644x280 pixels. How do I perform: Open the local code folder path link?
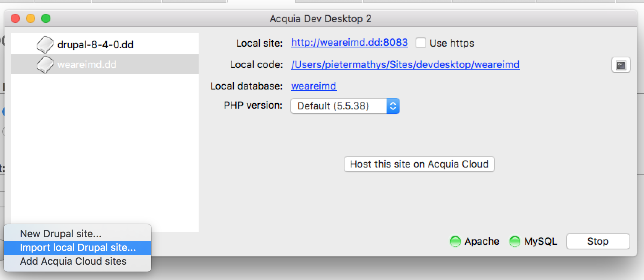click(405, 65)
